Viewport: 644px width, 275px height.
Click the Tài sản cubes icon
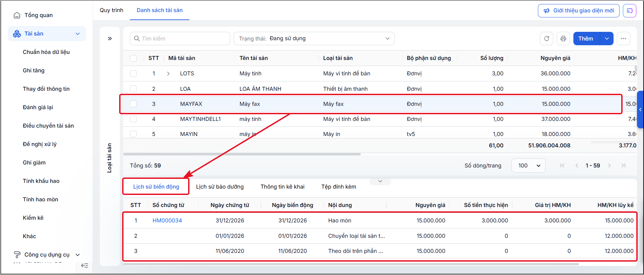click(17, 34)
